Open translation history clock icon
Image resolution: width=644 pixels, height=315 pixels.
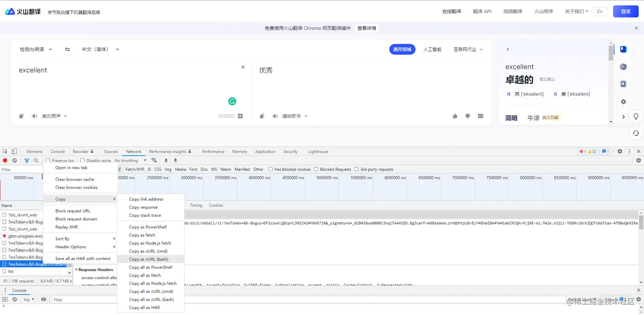623,67
